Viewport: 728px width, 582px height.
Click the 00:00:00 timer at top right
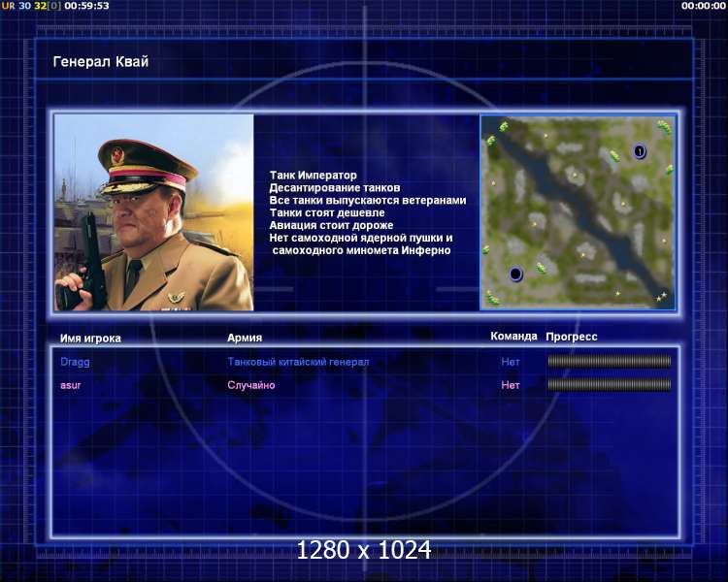point(703,6)
